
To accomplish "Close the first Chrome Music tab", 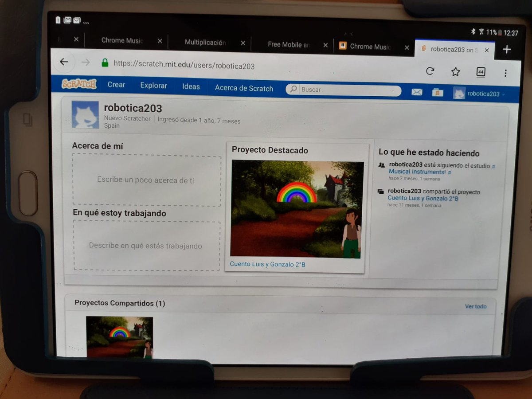I will 160,41.
